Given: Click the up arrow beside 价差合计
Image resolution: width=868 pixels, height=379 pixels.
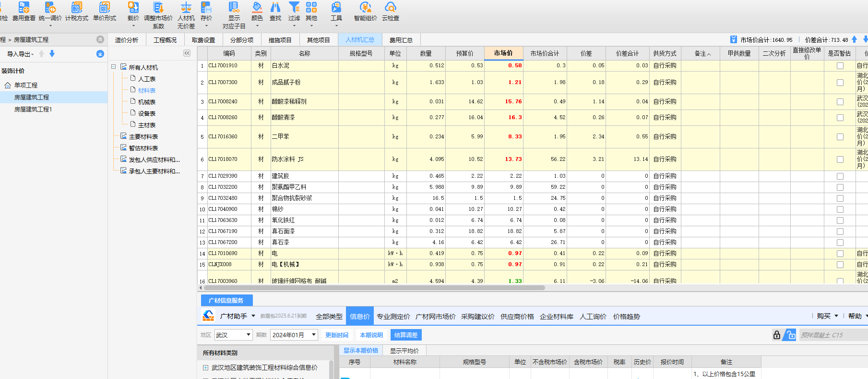Looking at the screenshot, I should (855, 39).
